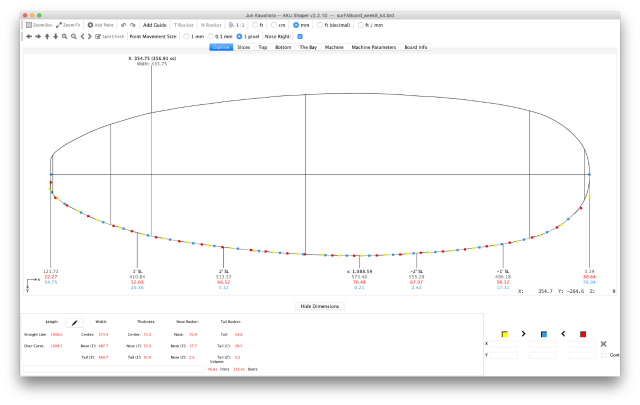This screenshot has height=405, width=640.
Task: Click the T Rocker button
Action: click(184, 25)
